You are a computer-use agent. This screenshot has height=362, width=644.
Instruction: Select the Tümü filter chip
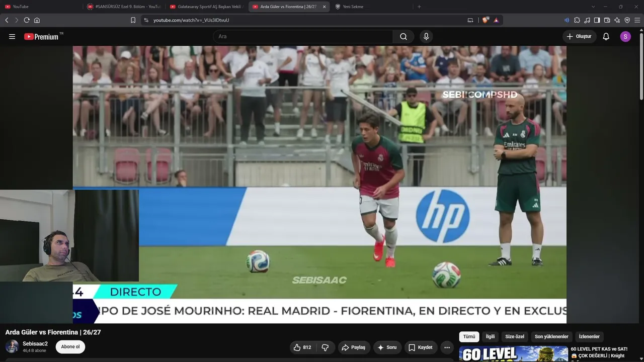pos(469,337)
